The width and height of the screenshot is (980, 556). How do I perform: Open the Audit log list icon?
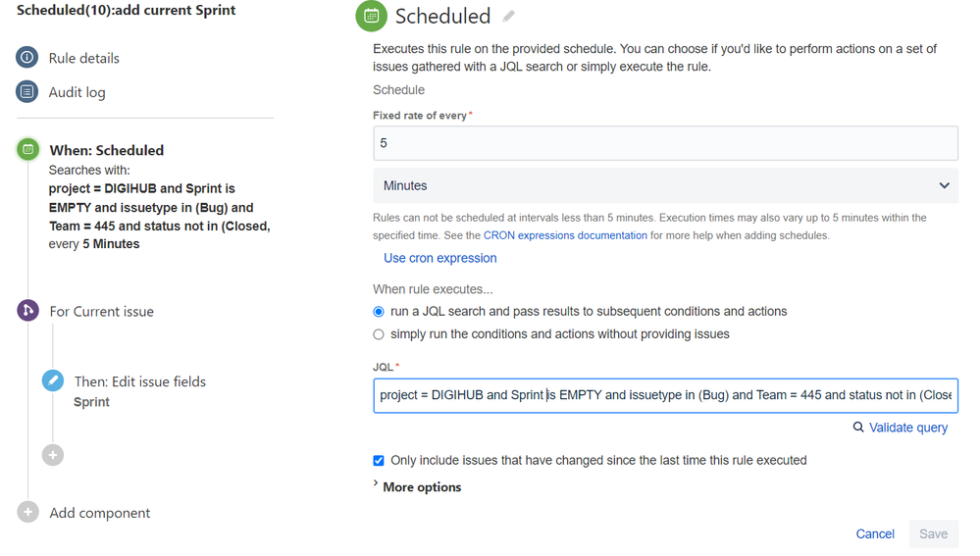point(26,92)
